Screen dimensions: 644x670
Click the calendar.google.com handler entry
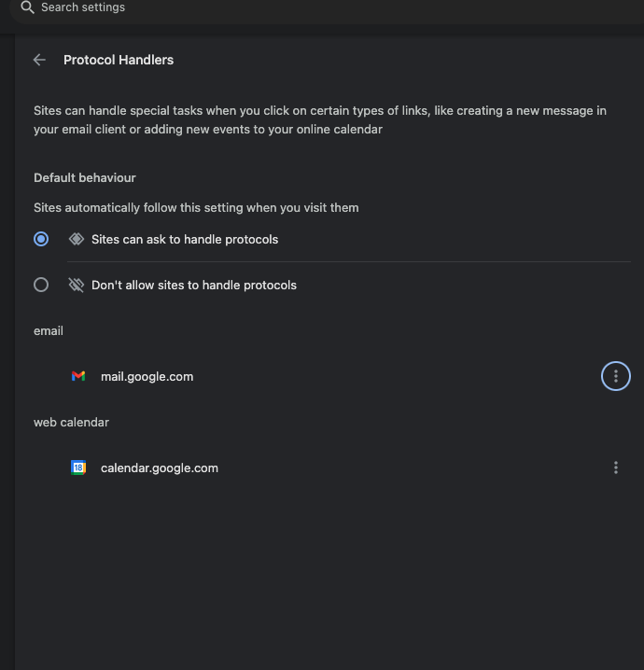pyautogui.click(x=160, y=468)
